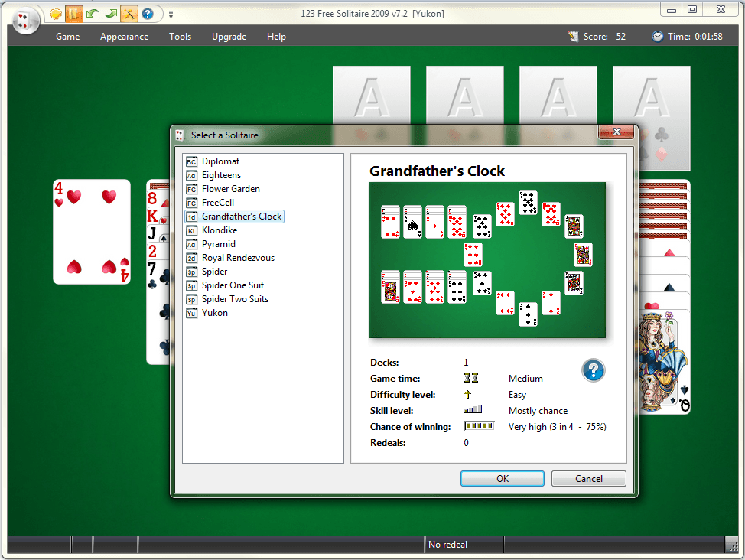The height and width of the screenshot is (560, 745).
Task: Select Eighteens in the solitaire list
Action: 221,175
